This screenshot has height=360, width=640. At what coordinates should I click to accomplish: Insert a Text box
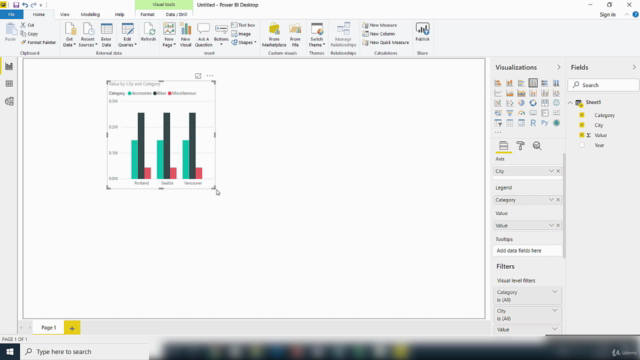click(243, 25)
